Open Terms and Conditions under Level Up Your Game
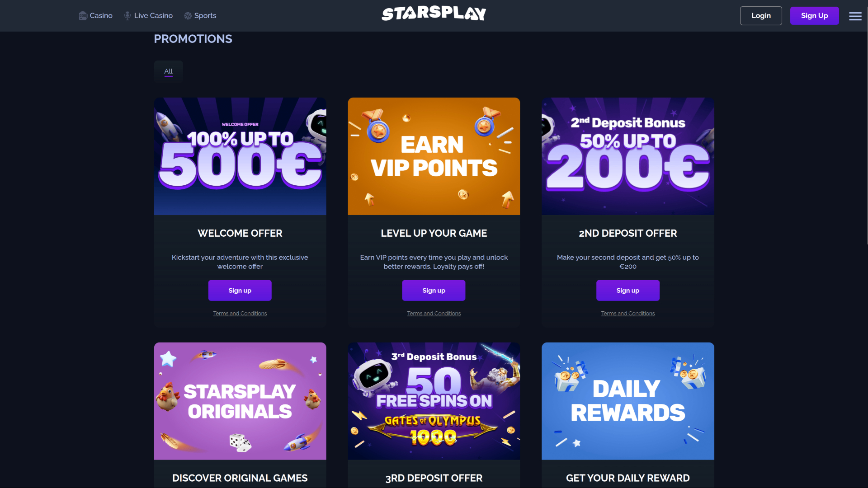The image size is (868, 488). click(434, 313)
